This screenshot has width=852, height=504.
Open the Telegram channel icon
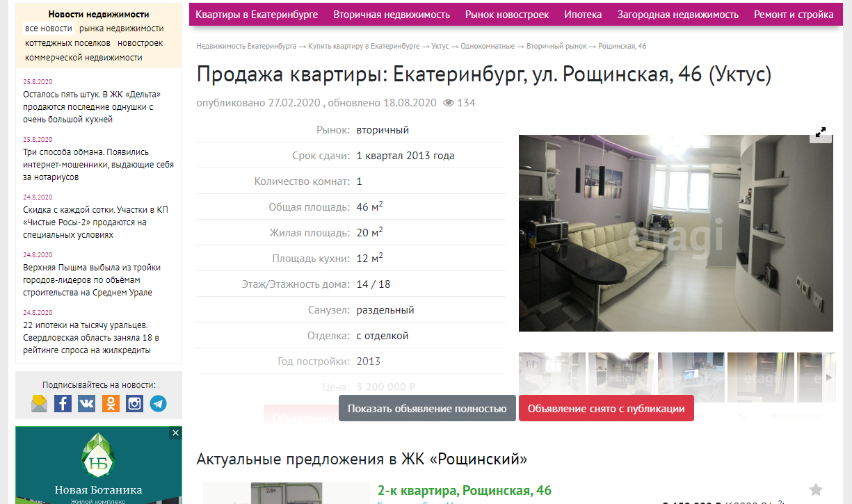159,403
